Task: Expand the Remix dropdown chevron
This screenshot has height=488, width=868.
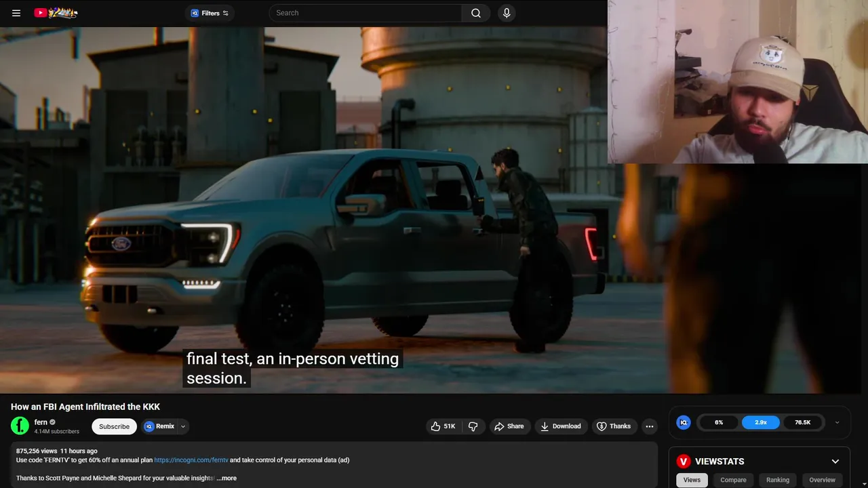Action: point(183,426)
